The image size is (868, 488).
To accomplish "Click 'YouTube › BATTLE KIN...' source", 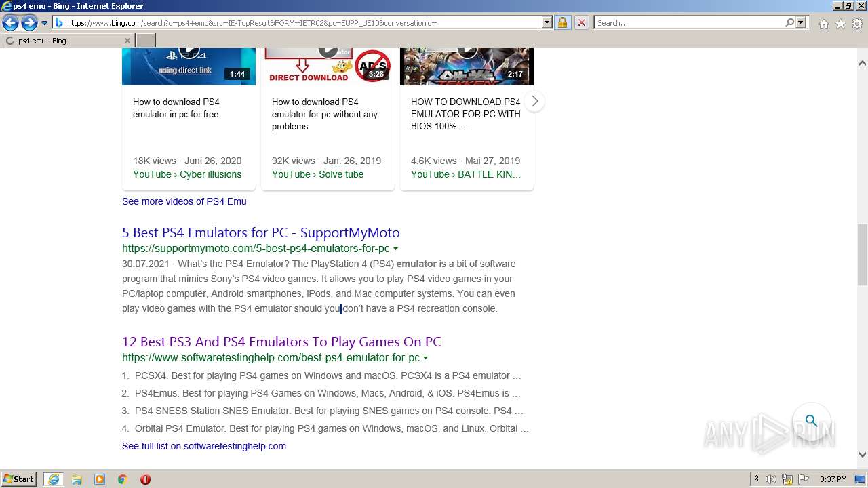I will (466, 174).
